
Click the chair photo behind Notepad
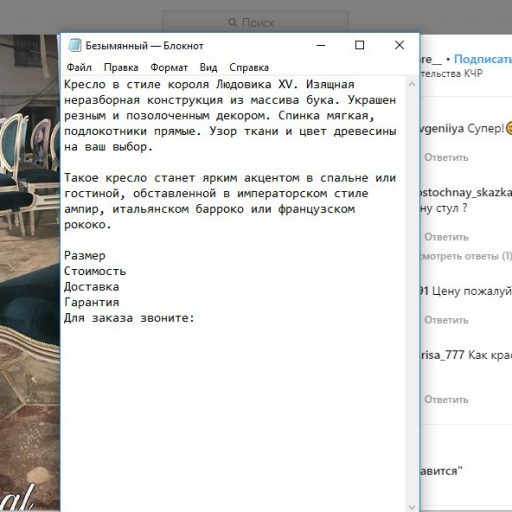30,273
